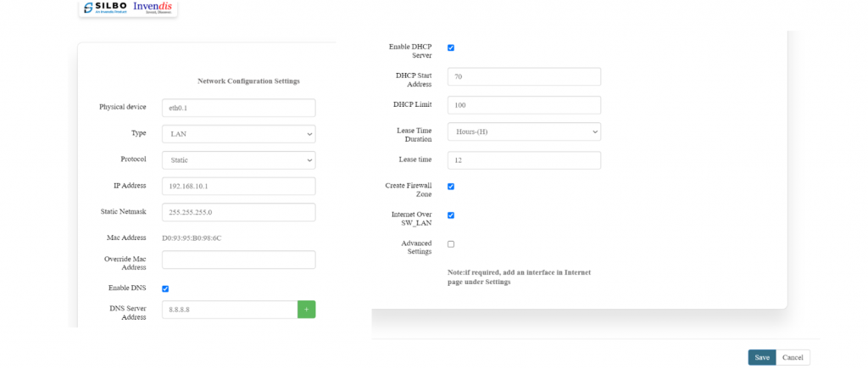
Task: Add a DNS server with green plus button
Action: (306, 310)
